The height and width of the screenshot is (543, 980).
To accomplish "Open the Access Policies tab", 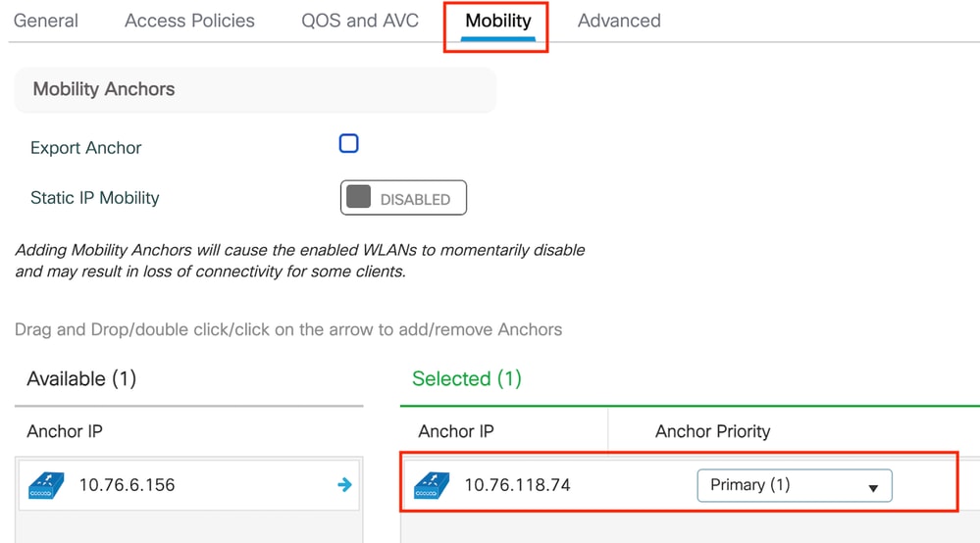I will pos(189,21).
